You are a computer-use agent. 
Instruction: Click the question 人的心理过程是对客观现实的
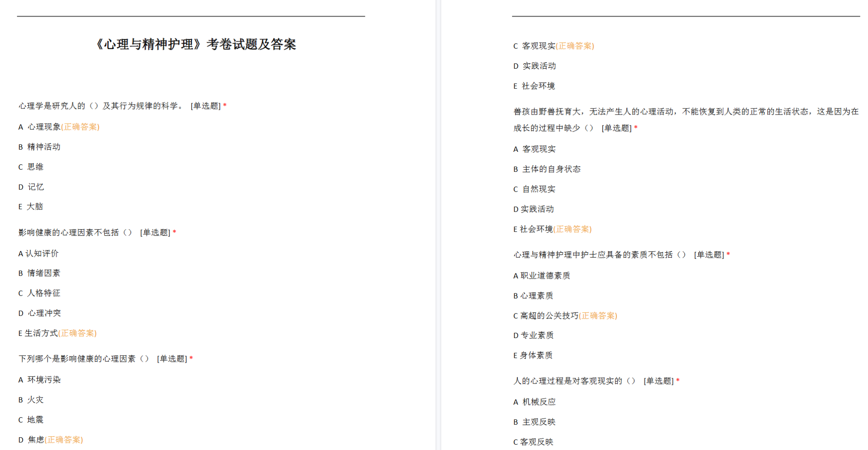pos(568,381)
